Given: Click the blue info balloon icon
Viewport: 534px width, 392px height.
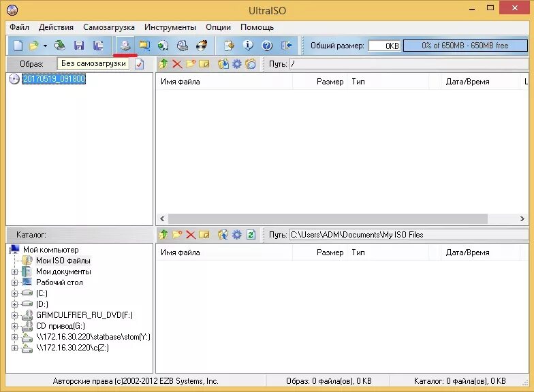Looking at the screenshot, I should point(248,45).
